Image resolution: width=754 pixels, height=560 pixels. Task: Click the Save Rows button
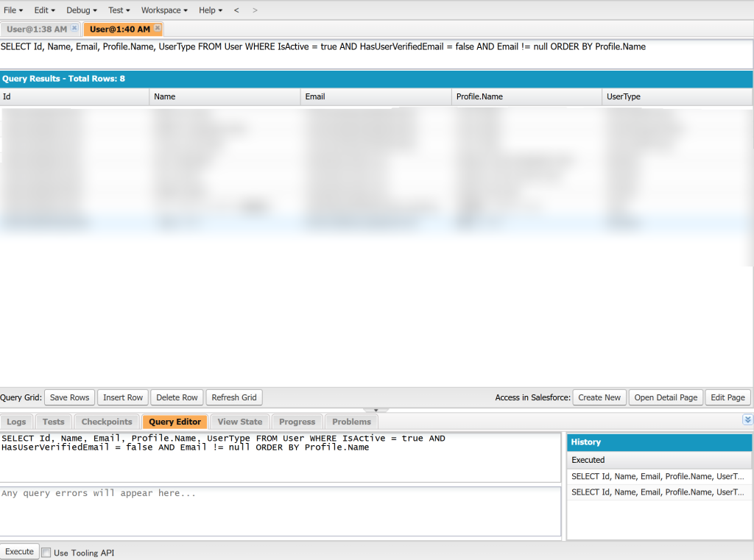coord(69,397)
